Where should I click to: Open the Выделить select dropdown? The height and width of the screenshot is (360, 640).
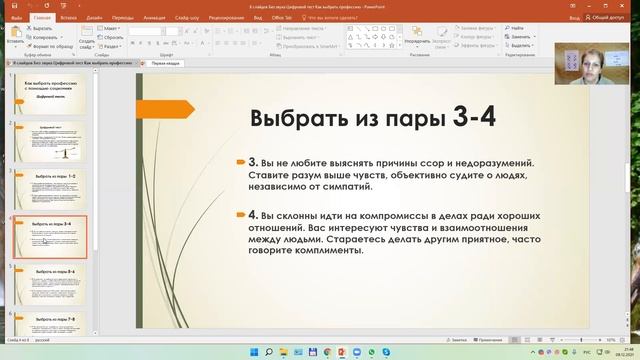click(x=520, y=45)
